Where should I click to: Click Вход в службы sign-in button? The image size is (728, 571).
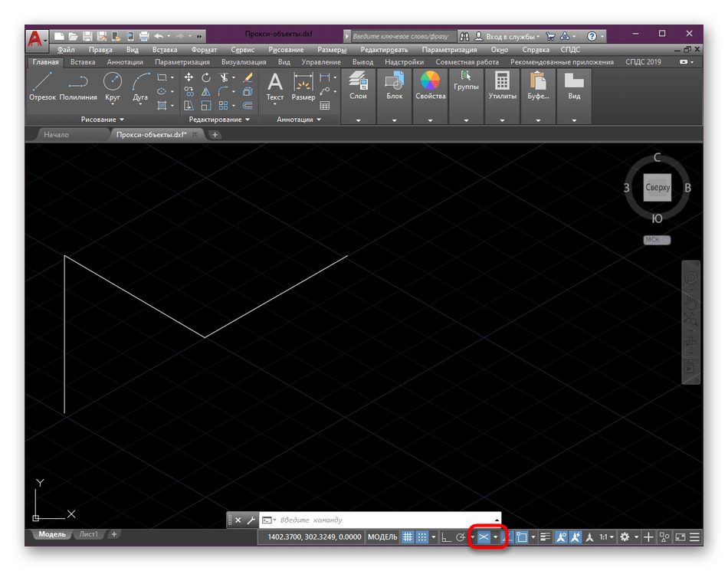507,36
